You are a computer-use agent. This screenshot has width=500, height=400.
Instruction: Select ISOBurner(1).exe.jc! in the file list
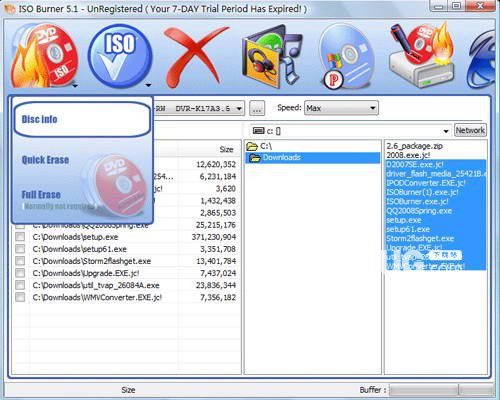click(x=422, y=192)
